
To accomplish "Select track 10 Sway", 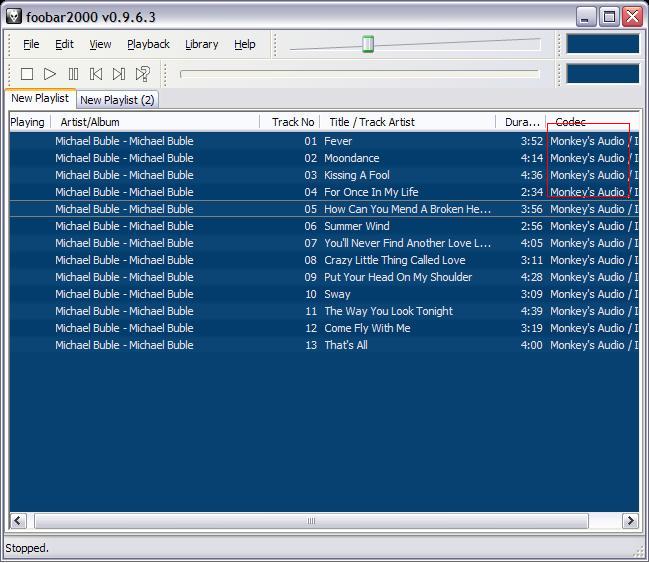I will [324, 294].
